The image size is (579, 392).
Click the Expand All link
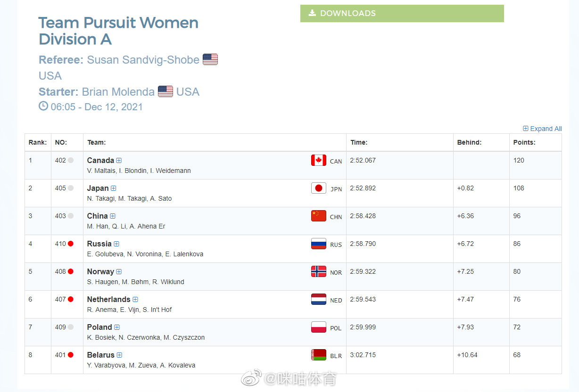[542, 129]
